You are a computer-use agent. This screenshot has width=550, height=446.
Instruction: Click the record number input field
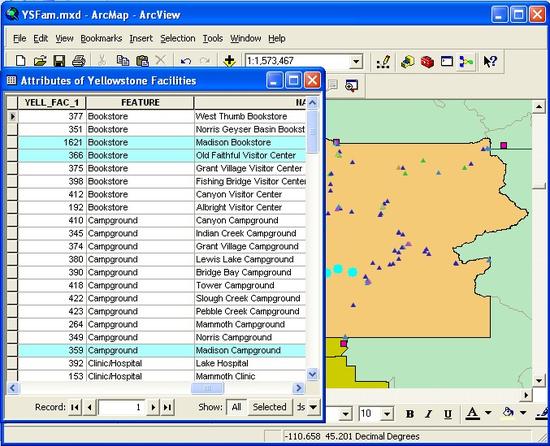pyautogui.click(x=121, y=407)
